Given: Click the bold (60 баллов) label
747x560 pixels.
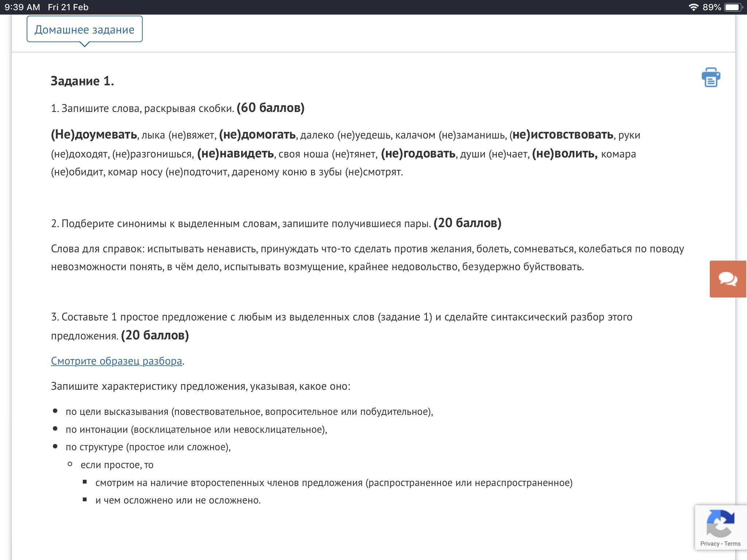Looking at the screenshot, I should tap(270, 108).
